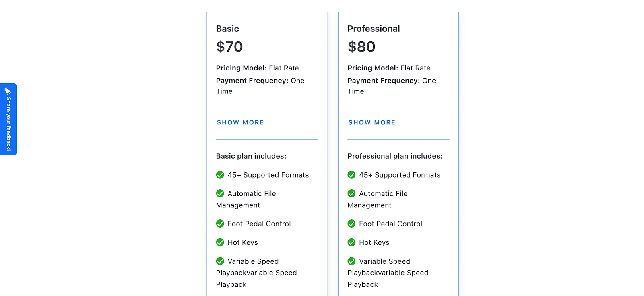Click green checkmark beside Basic Foot Pedal Control
The image size is (644, 296).
[x=220, y=224]
